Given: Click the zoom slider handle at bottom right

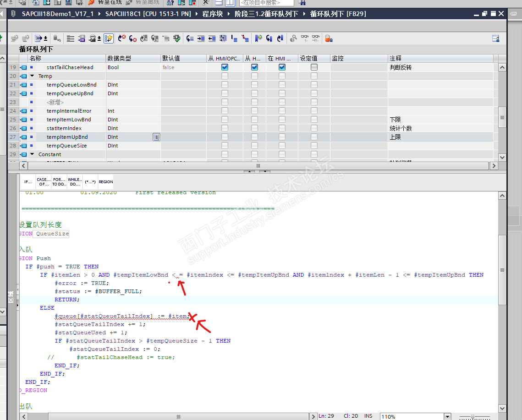Looking at the screenshot, I should coord(473,416).
